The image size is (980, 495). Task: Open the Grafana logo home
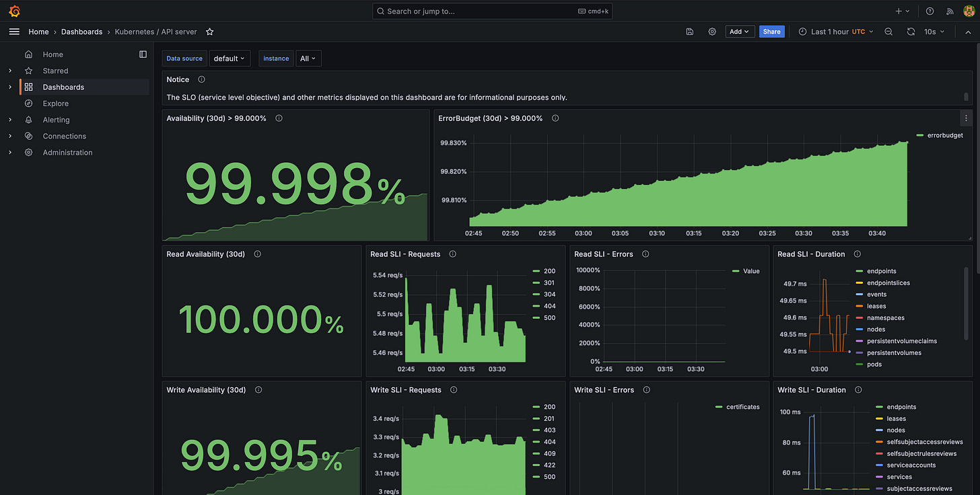point(14,11)
